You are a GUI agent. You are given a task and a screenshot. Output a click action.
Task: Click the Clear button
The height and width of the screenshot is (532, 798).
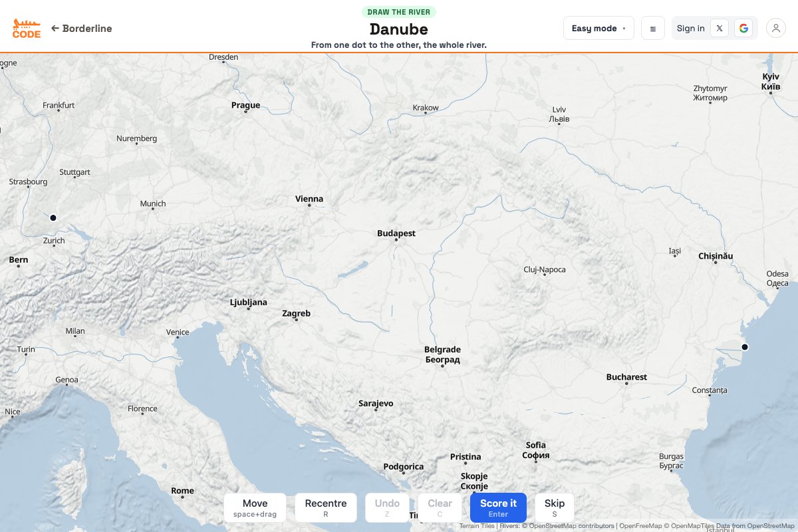point(440,508)
